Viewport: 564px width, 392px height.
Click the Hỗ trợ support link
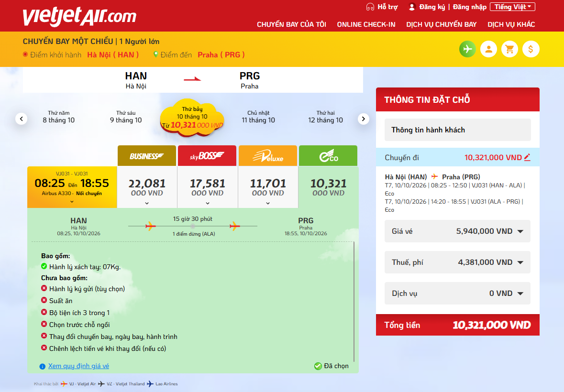click(x=388, y=7)
